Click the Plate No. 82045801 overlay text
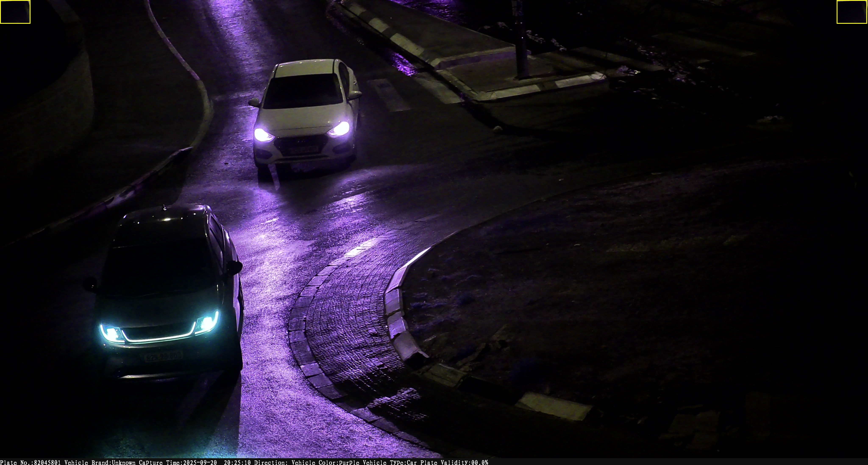Screen dimensions: 868x465 30,462
